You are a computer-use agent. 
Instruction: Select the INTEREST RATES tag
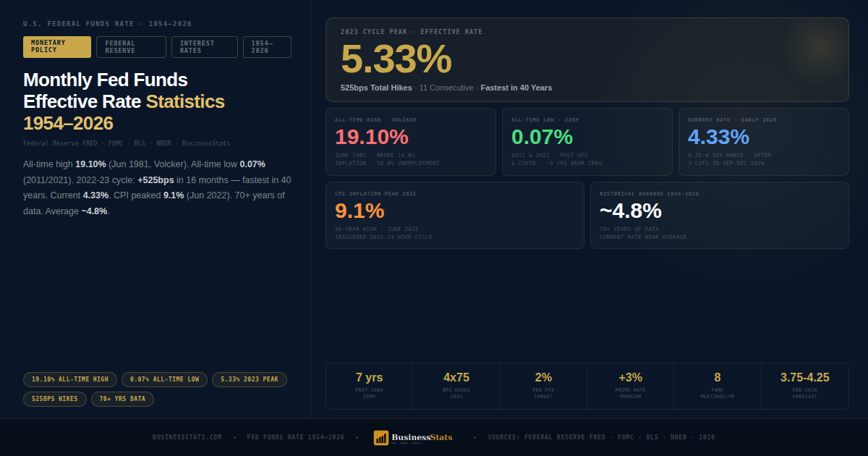[205, 46]
